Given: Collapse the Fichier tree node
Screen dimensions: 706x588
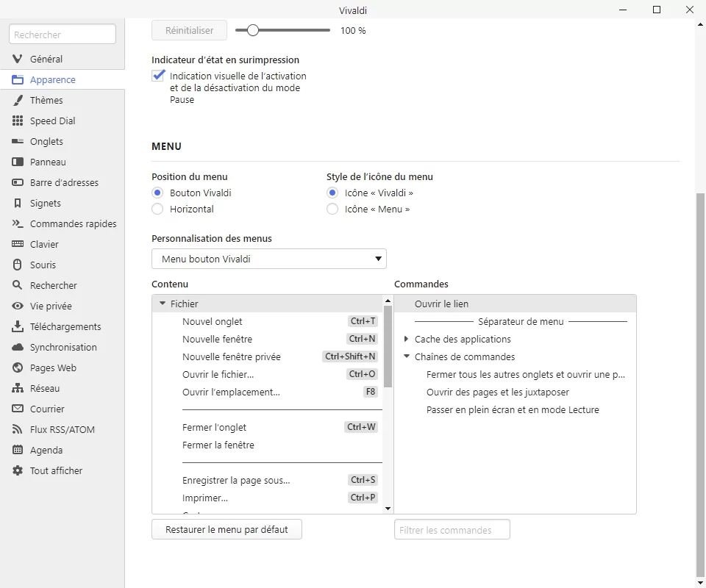Looking at the screenshot, I should point(163,304).
